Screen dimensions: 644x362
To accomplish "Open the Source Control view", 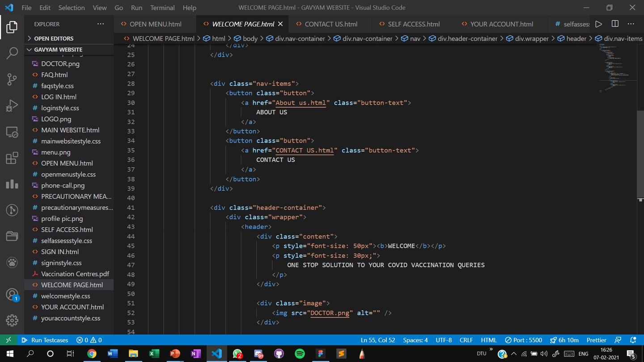I will pos(12,80).
